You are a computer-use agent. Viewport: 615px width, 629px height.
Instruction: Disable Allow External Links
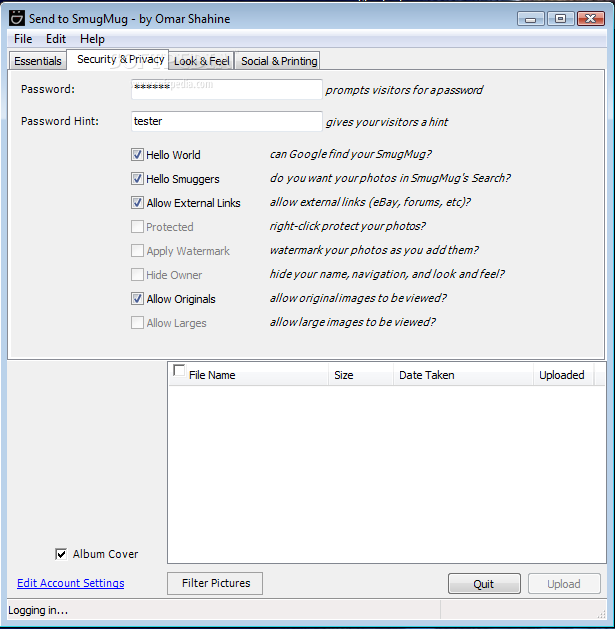tap(137, 203)
